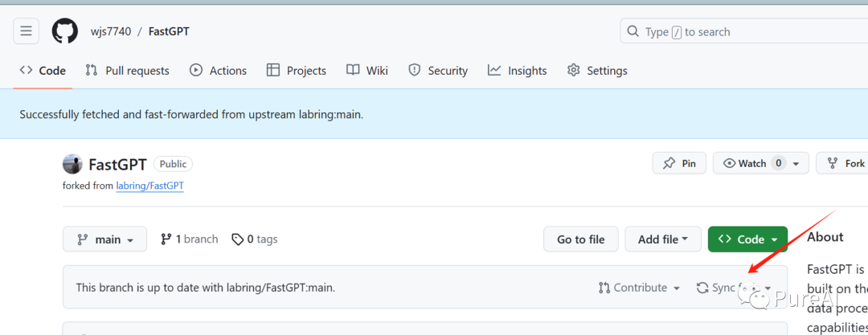Expand the Watch options caret
The width and height of the screenshot is (868, 335).
pyautogui.click(x=796, y=164)
